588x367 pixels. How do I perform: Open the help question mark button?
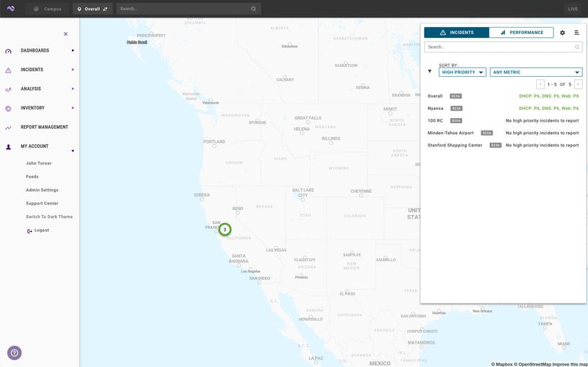pyautogui.click(x=15, y=352)
